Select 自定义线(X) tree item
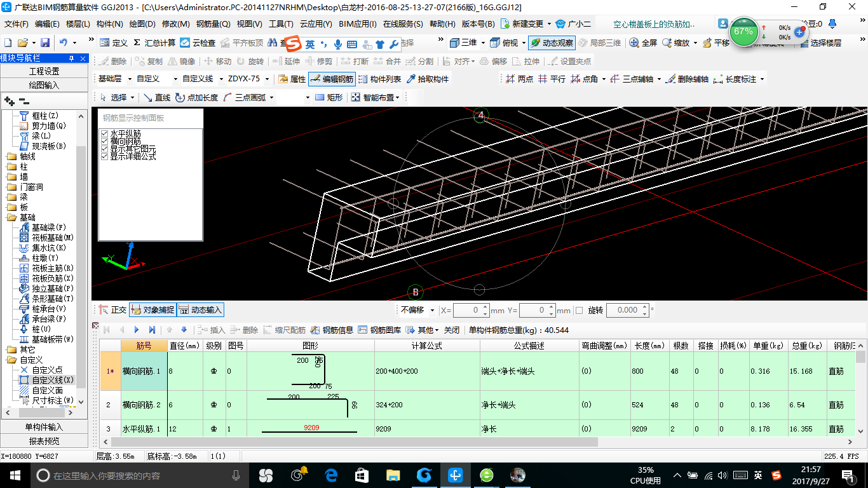The height and width of the screenshot is (488, 868). pyautogui.click(x=47, y=380)
